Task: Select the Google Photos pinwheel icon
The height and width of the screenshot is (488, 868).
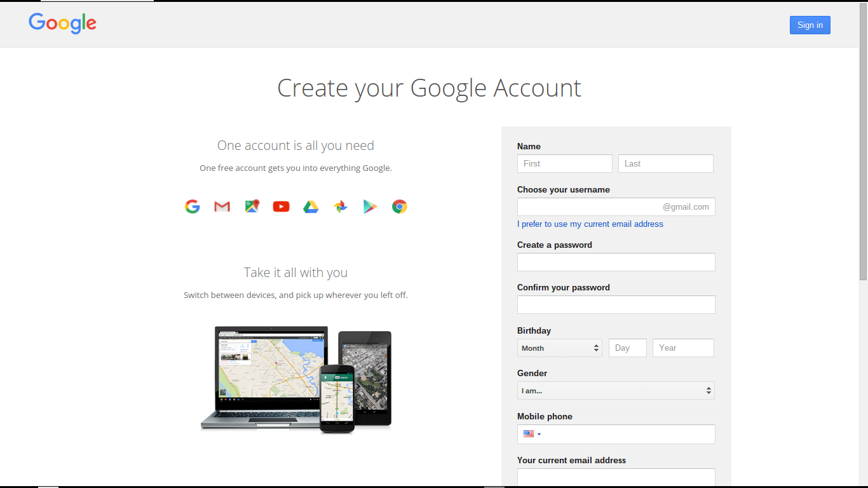Action: tap(340, 206)
